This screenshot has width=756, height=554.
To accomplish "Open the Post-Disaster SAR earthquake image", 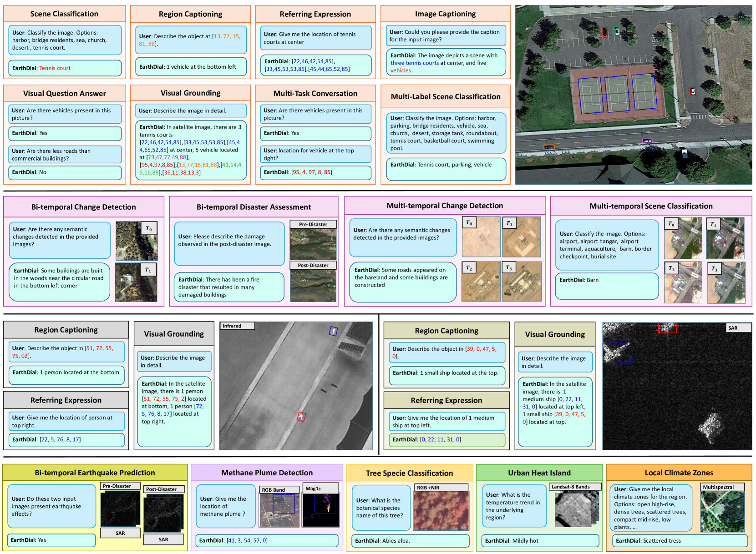I will pyautogui.click(x=163, y=514).
